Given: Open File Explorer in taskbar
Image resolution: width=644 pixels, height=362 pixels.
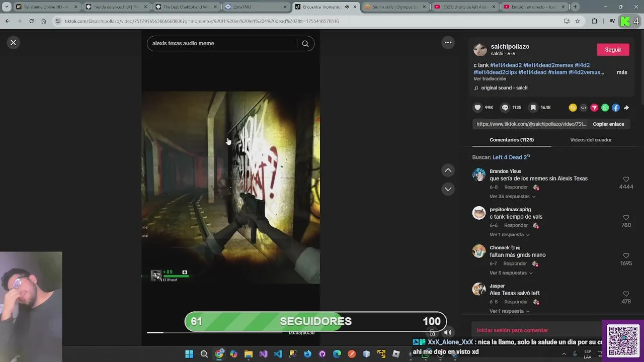Looking at the screenshot, I should 249,354.
